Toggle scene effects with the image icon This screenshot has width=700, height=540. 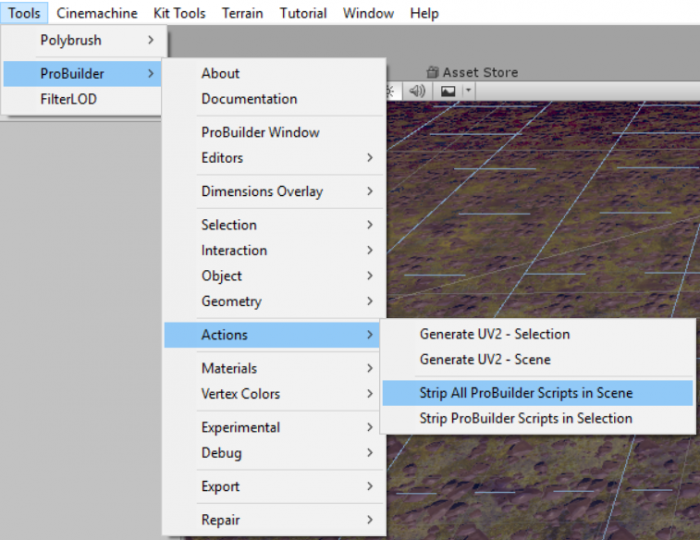pos(447,90)
